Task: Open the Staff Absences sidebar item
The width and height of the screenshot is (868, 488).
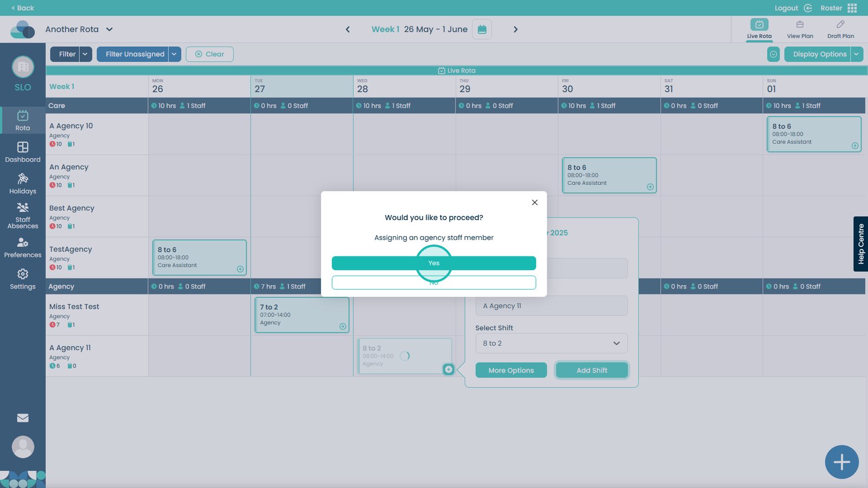Action: 23,215
